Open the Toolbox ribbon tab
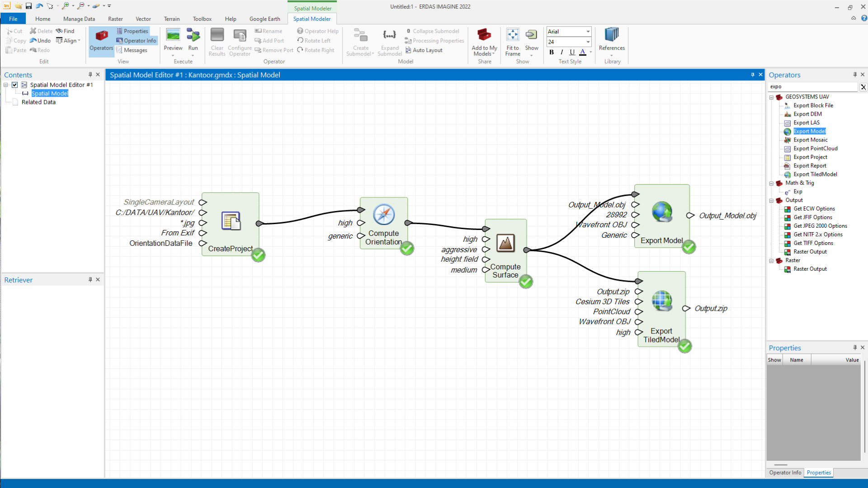 pyautogui.click(x=202, y=19)
